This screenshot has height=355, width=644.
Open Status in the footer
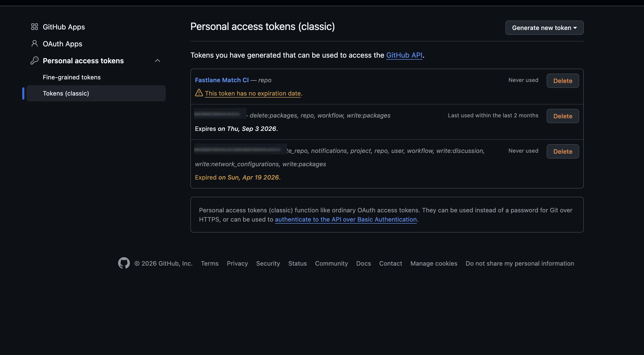[x=297, y=263]
